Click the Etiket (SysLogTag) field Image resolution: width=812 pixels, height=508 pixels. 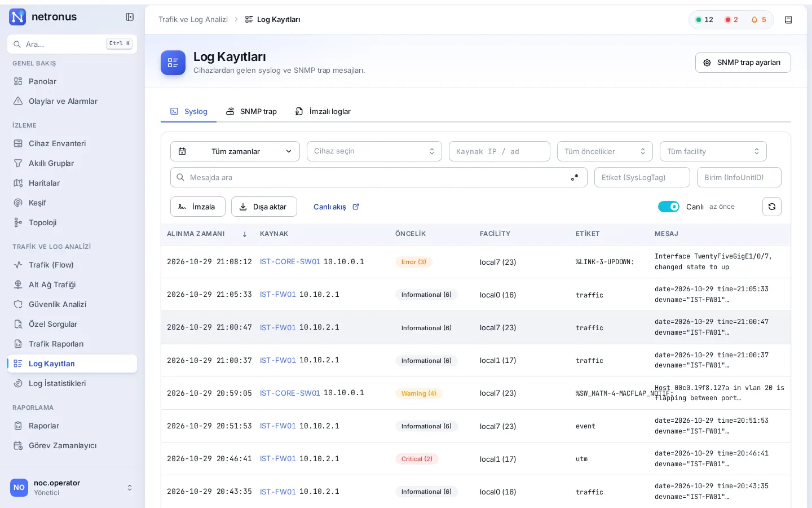pos(642,177)
